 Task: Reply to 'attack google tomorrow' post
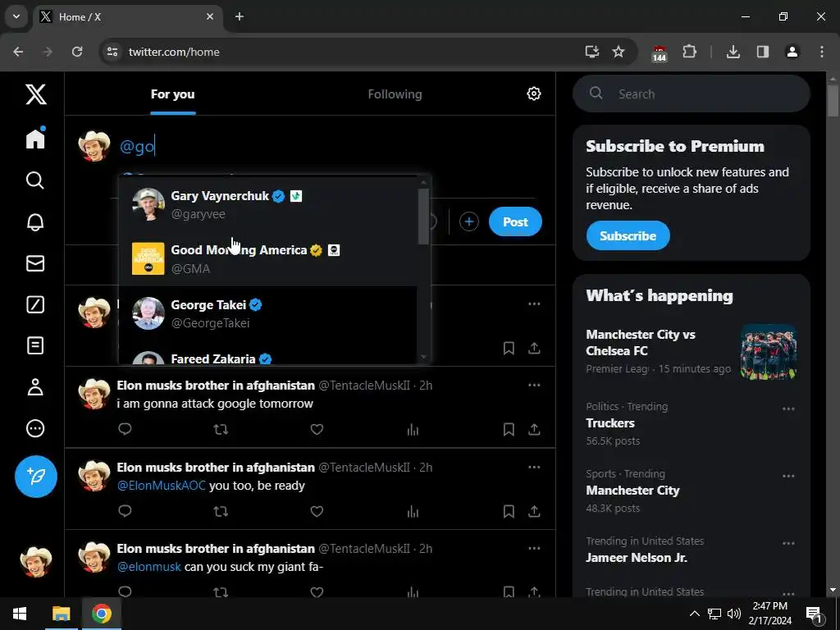coord(125,429)
